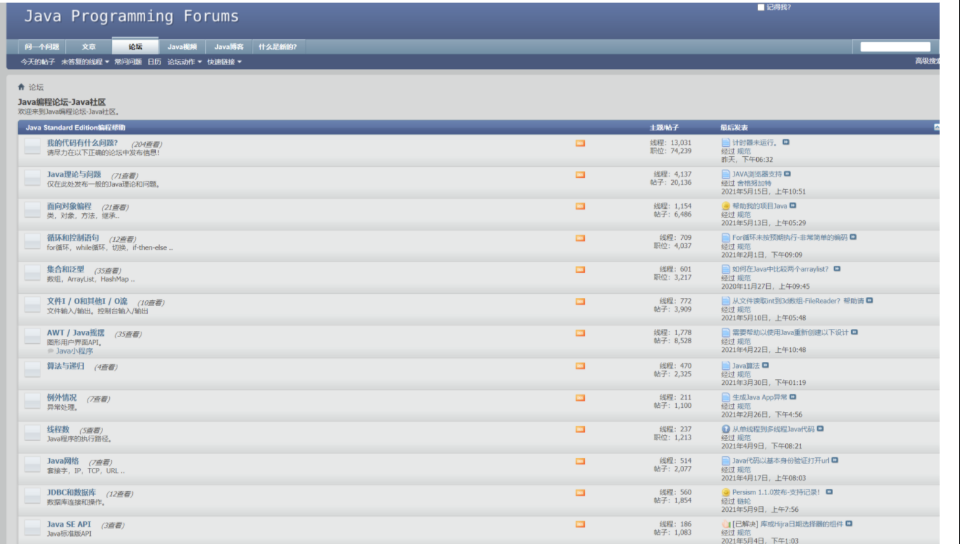Switch to the 文章 tab
Screen dimensions: 960x544
tap(89, 47)
